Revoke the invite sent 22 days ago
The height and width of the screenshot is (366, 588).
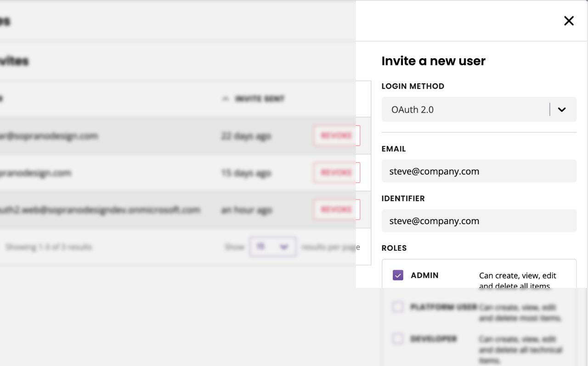337,135
